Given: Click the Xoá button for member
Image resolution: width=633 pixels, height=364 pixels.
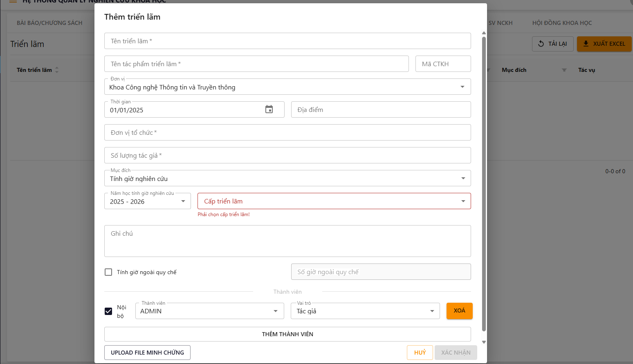Looking at the screenshot, I should point(459,311).
